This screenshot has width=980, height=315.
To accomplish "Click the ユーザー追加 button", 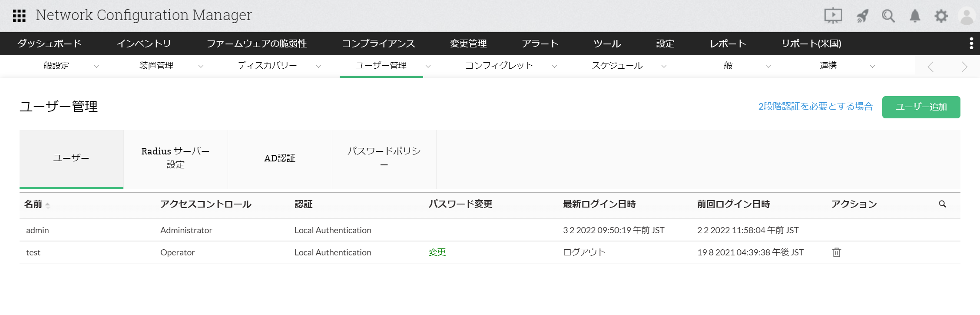I will pos(921,107).
